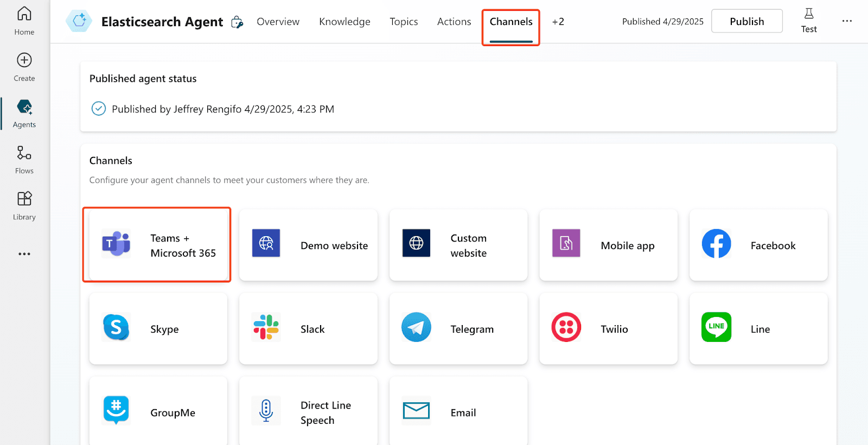Select the Demo website channel
This screenshot has height=445, width=868.
pyautogui.click(x=308, y=245)
